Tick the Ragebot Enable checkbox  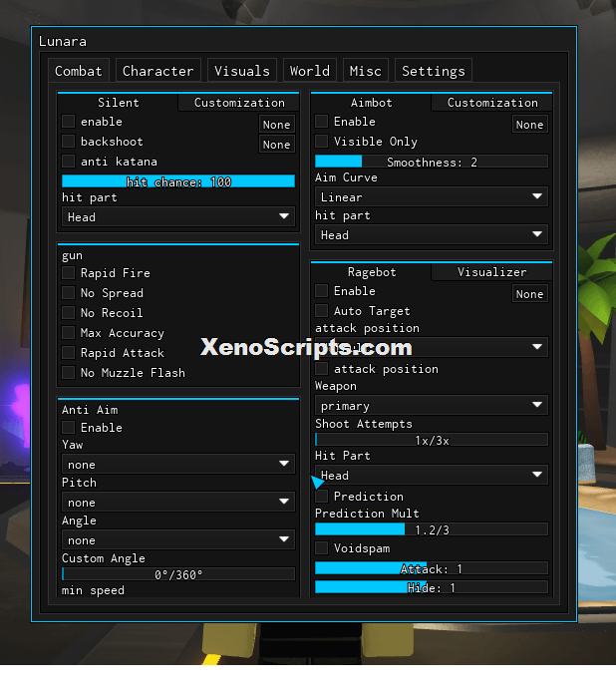(321, 291)
